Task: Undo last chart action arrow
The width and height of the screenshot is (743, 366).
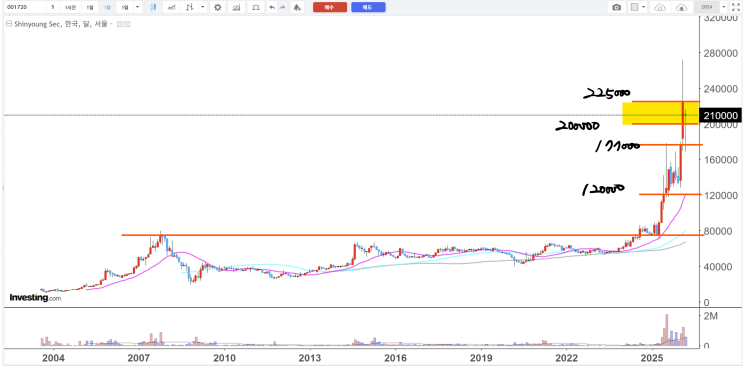Action: point(272,7)
